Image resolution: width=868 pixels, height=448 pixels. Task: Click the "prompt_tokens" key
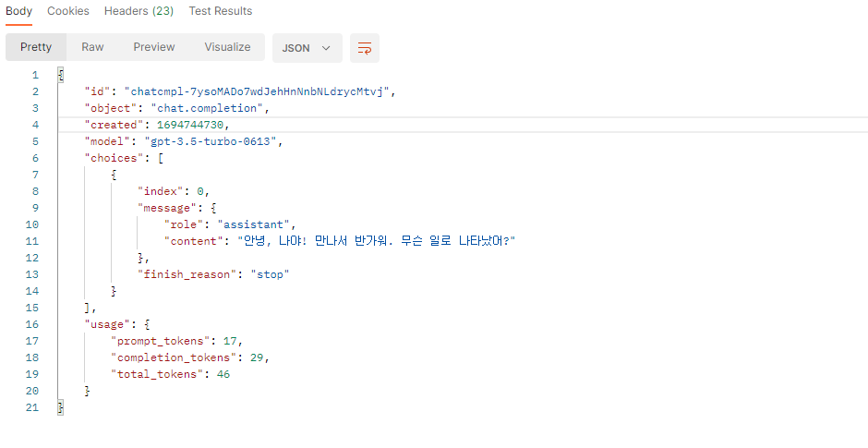[x=161, y=341]
